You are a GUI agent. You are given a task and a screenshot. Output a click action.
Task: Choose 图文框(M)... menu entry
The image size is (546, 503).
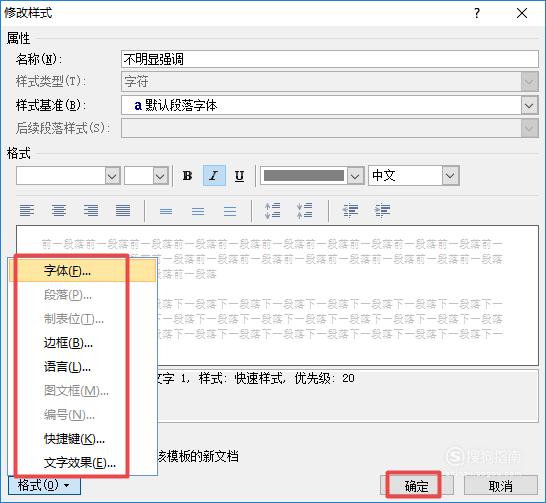[x=83, y=391]
